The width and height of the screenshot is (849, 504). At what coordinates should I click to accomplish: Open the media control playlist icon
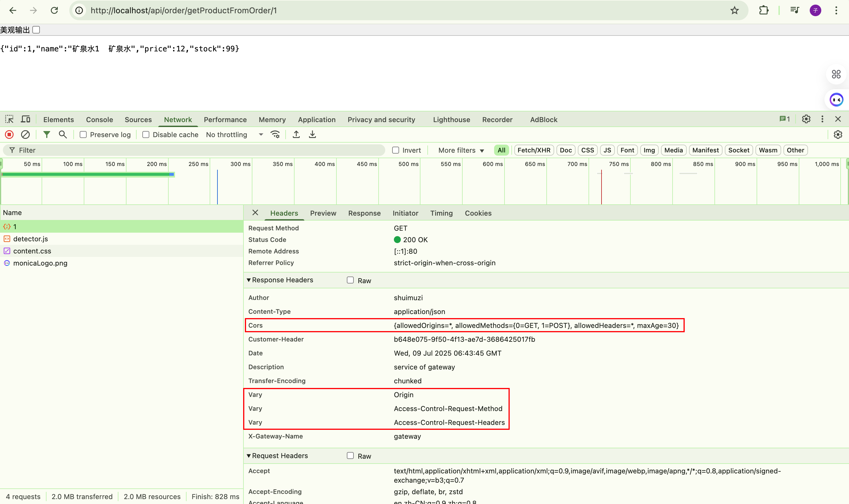[794, 10]
